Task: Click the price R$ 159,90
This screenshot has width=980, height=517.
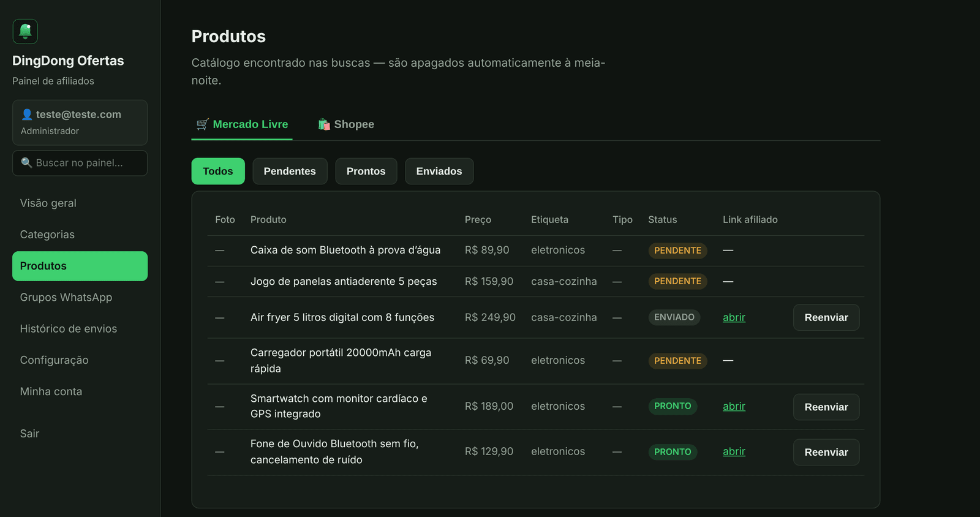Action: pyautogui.click(x=489, y=281)
